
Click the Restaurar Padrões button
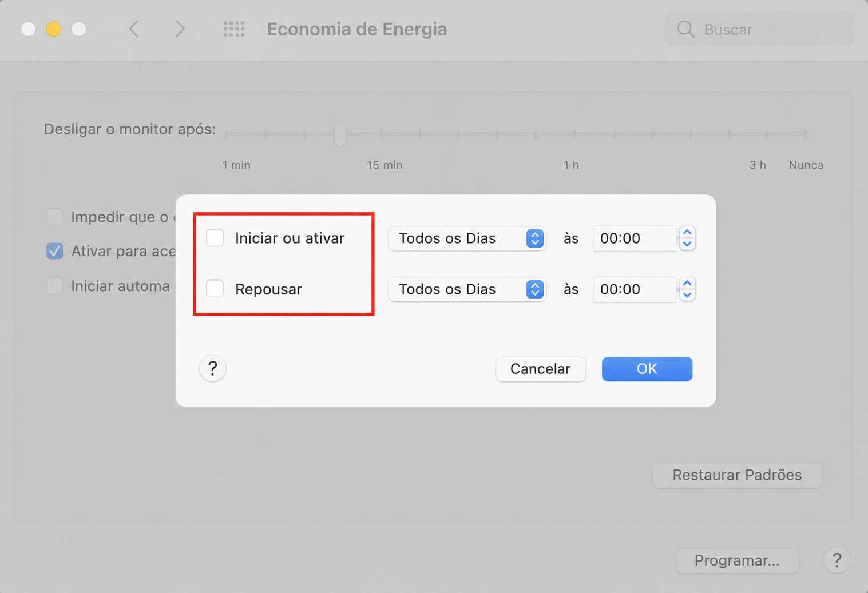pos(737,475)
